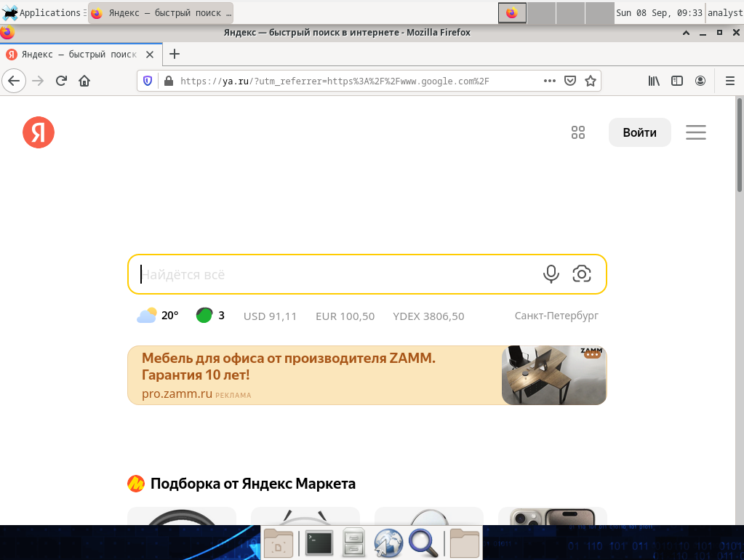Open the Firefox home page
744x560 pixels.
click(x=84, y=81)
